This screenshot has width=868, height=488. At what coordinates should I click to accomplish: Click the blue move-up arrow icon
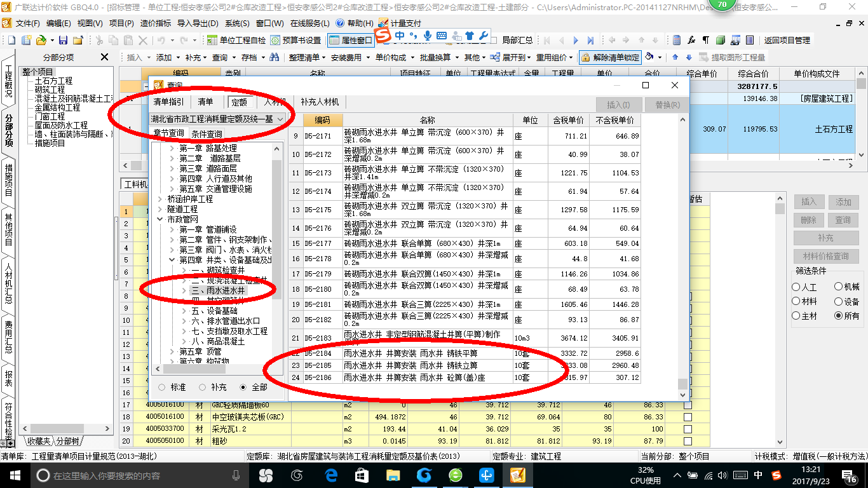[675, 57]
